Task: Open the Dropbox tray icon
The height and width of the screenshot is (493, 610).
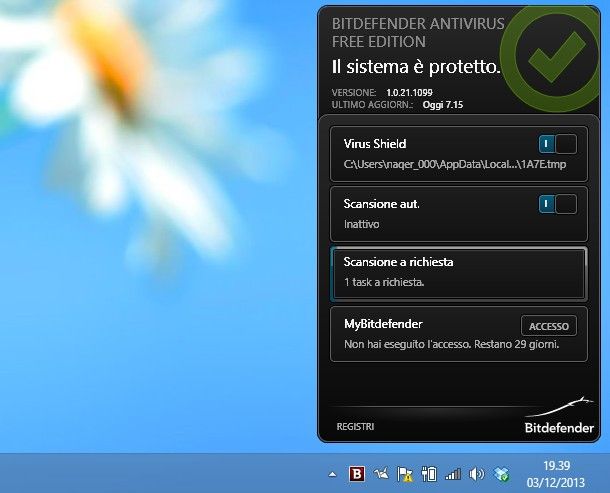Action: click(x=502, y=474)
